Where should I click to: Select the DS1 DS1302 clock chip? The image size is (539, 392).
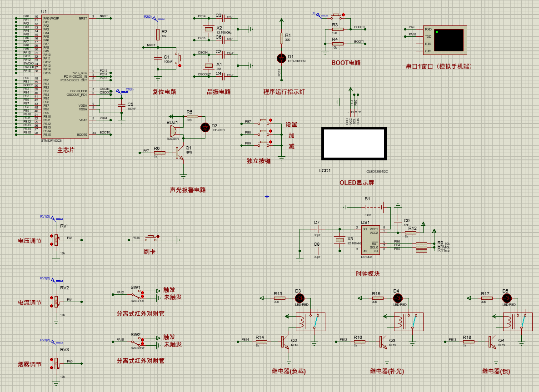point(370,240)
